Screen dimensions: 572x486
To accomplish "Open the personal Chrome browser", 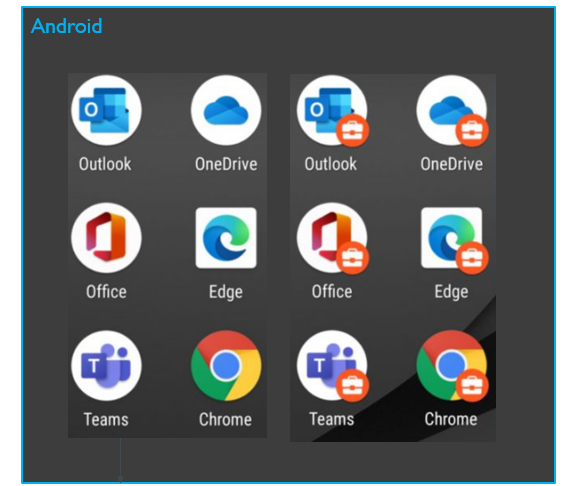I will click(226, 366).
